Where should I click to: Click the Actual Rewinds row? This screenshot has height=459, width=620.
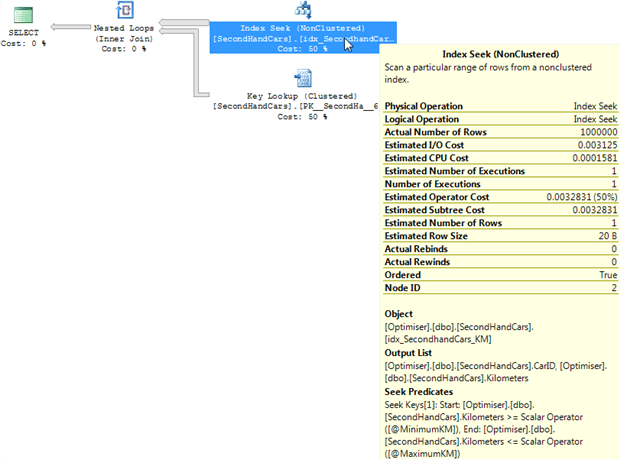point(501,262)
